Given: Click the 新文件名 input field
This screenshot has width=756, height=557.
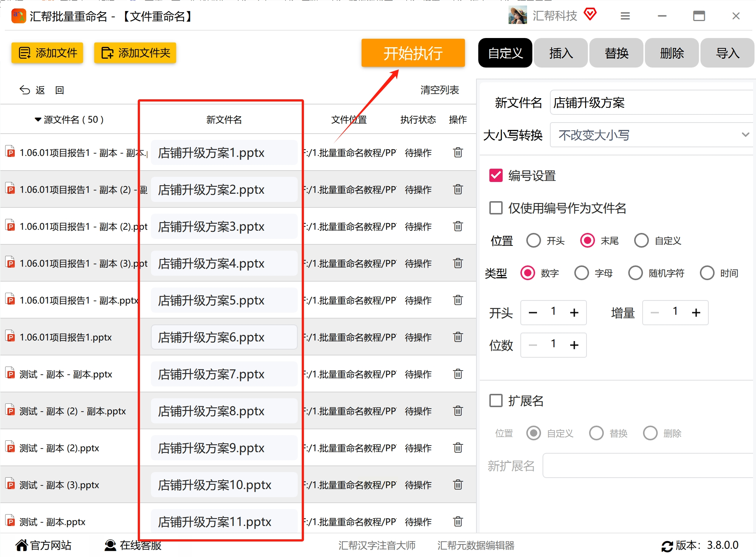Looking at the screenshot, I should (x=651, y=103).
